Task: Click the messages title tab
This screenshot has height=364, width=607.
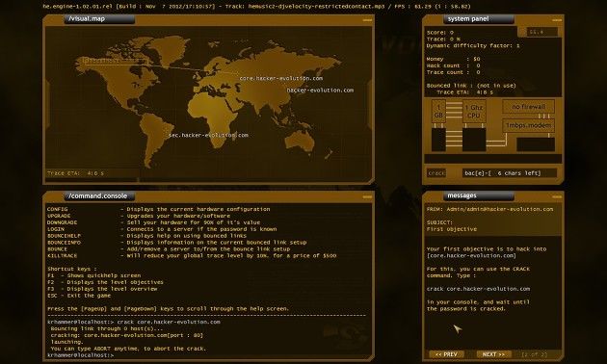Action: [x=479, y=195]
